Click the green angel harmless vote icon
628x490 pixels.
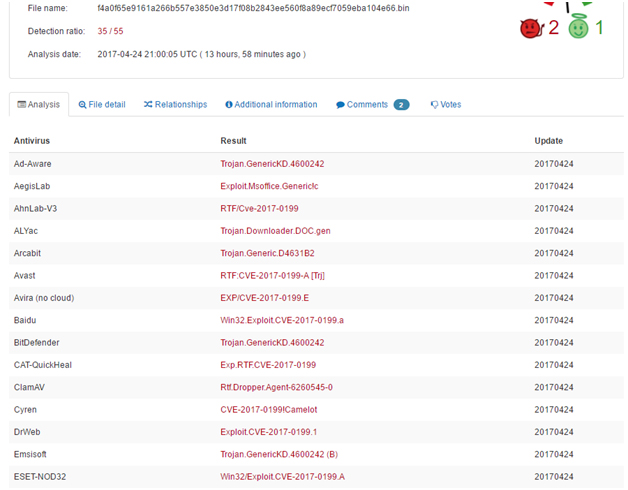(x=578, y=27)
